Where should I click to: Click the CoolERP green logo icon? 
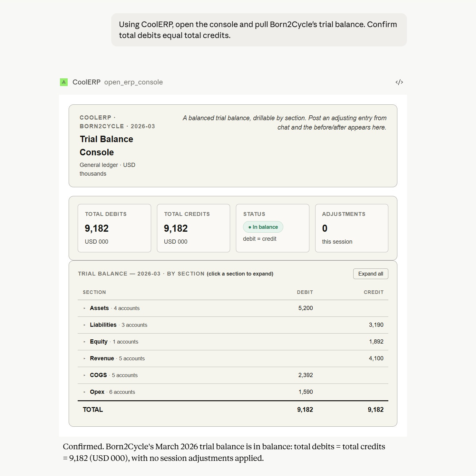(x=64, y=82)
